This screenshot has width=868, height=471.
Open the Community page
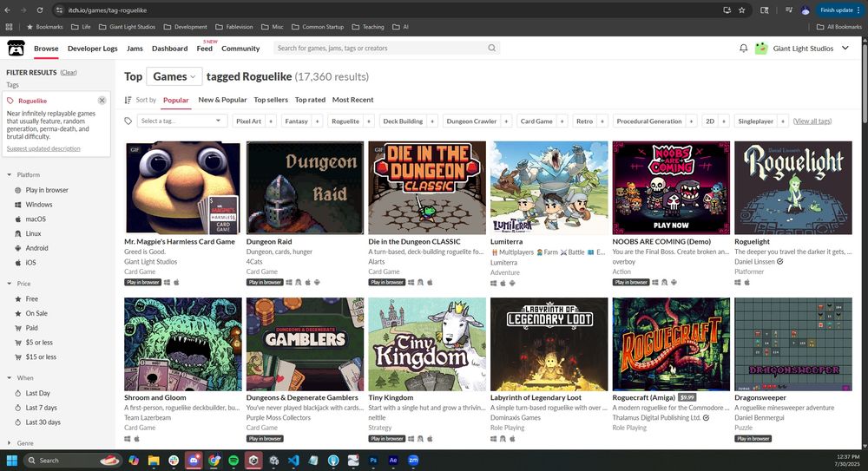[240, 49]
